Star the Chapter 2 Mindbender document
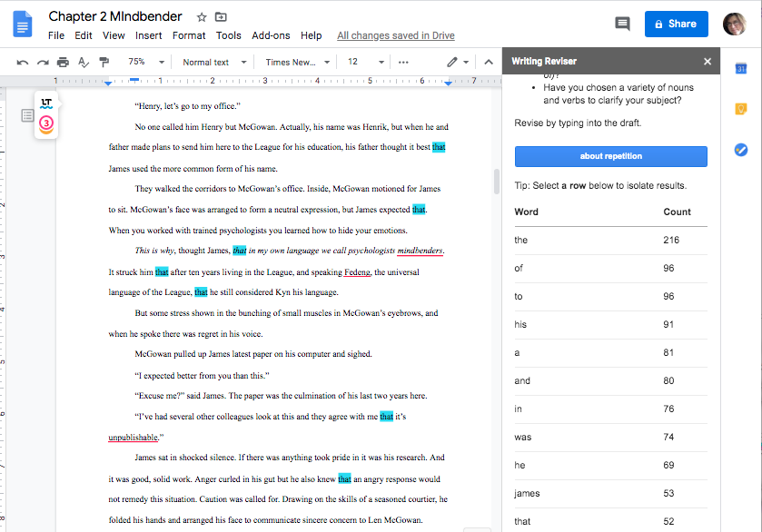Viewport: 762px width, 532px height. 202,17
